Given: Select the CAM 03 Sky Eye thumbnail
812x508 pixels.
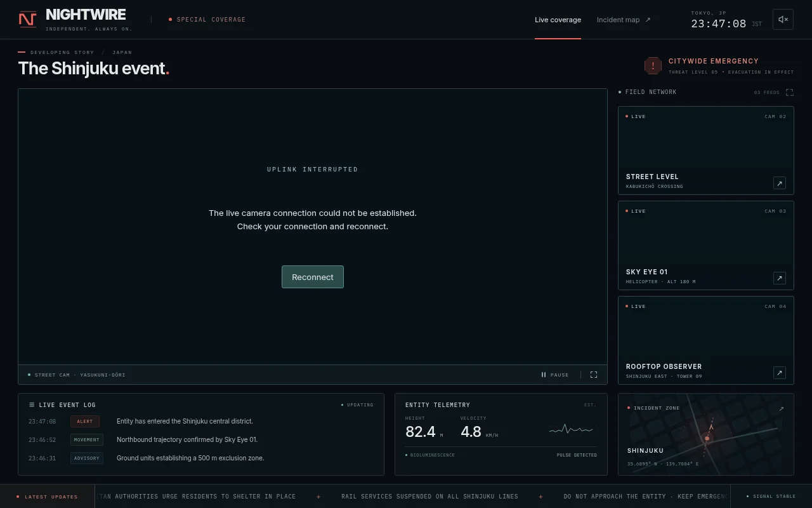Looking at the screenshot, I should (706, 245).
